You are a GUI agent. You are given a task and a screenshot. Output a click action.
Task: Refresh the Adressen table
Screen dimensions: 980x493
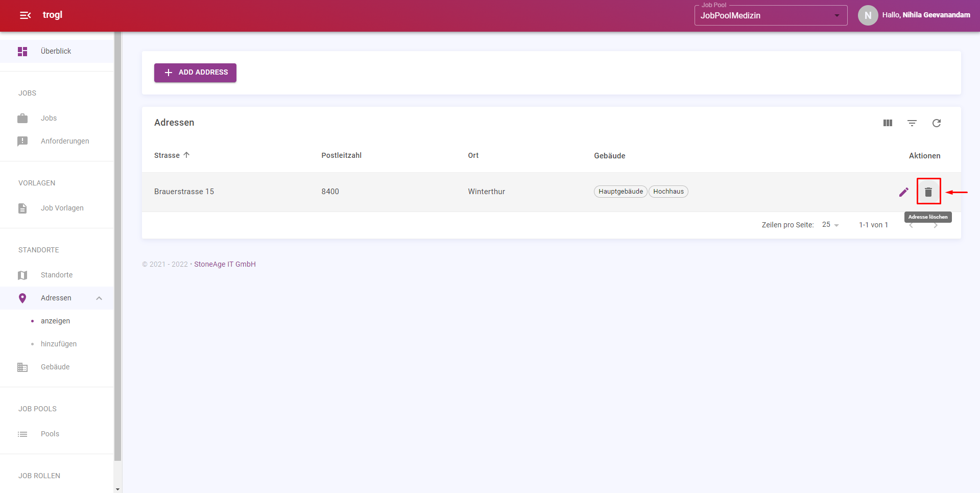pyautogui.click(x=937, y=123)
